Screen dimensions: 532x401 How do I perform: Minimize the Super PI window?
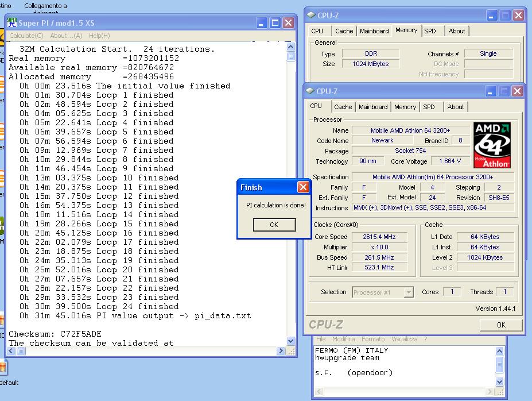261,23
